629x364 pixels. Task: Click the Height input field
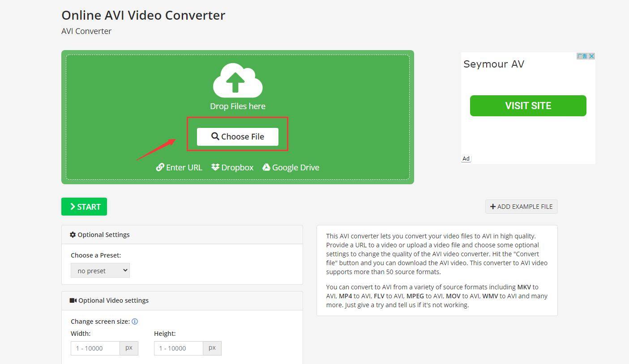(179, 348)
